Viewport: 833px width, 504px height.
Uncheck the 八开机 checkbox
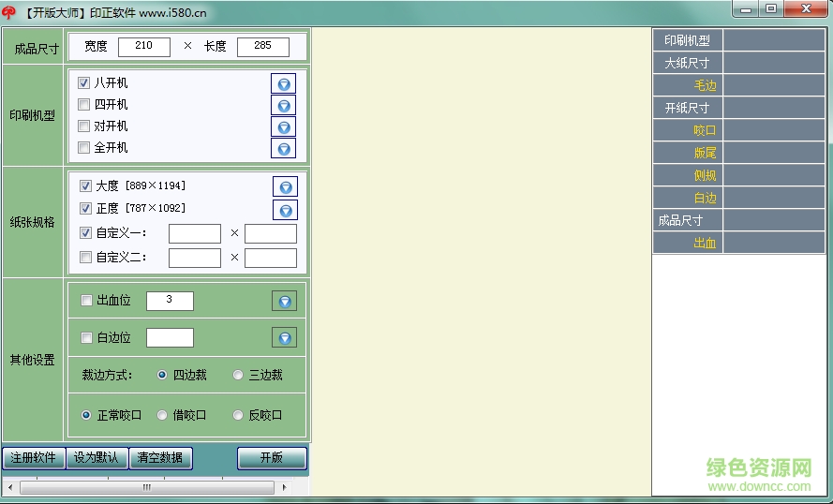click(x=84, y=83)
